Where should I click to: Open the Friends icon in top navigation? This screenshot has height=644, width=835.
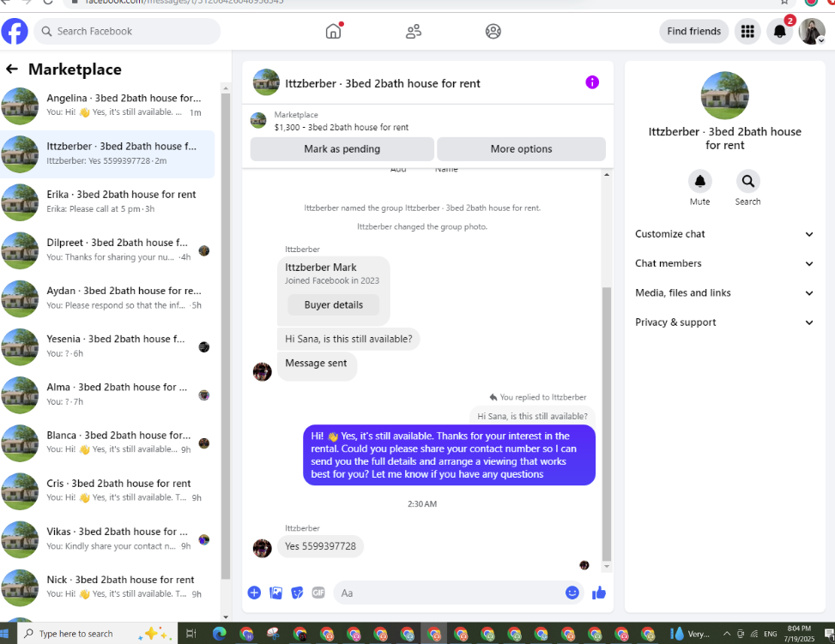414,32
